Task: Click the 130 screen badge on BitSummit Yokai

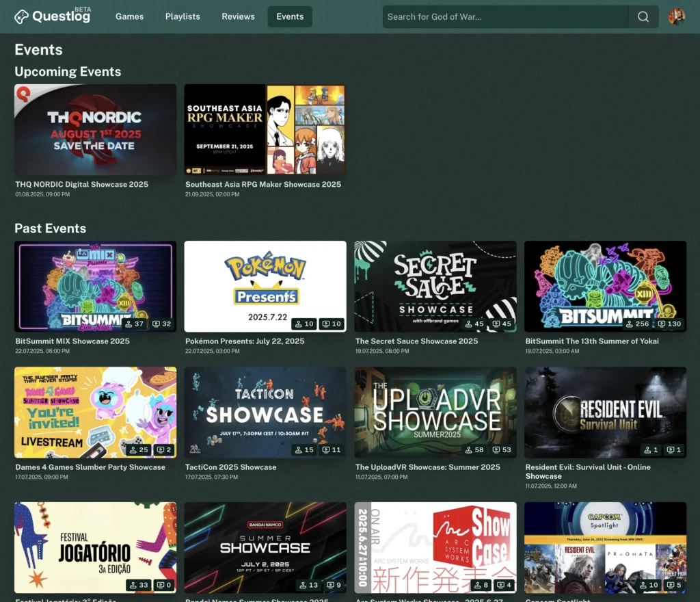Action: tap(671, 324)
